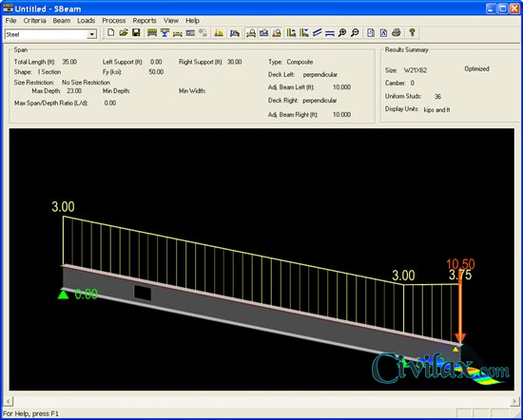Click the zoom in magnifier icon
The image size is (523, 420).
point(342,32)
